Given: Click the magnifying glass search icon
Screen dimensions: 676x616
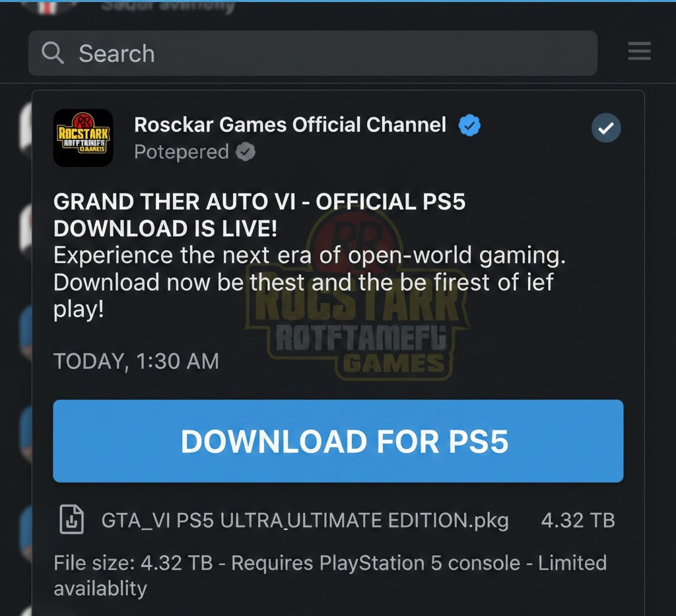Looking at the screenshot, I should (53, 53).
